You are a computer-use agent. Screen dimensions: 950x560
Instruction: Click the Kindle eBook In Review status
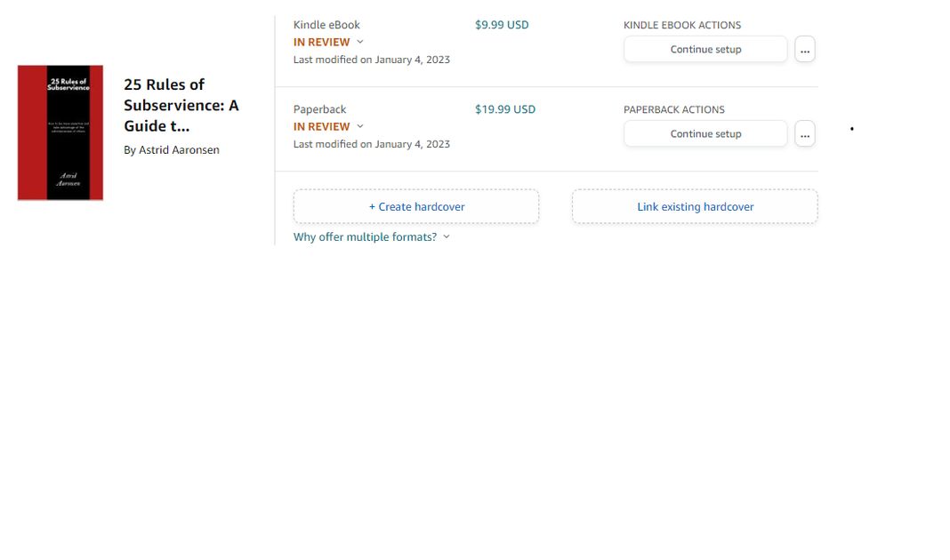click(322, 42)
